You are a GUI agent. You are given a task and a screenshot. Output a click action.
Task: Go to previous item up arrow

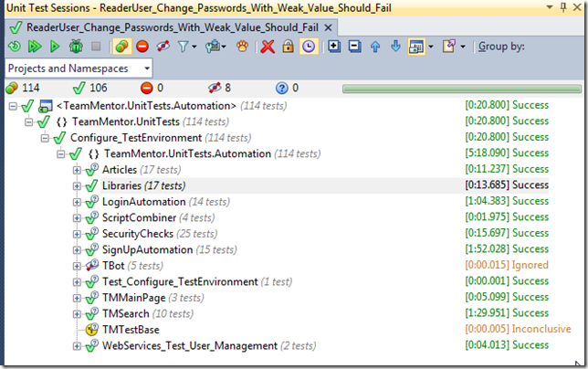coord(375,47)
